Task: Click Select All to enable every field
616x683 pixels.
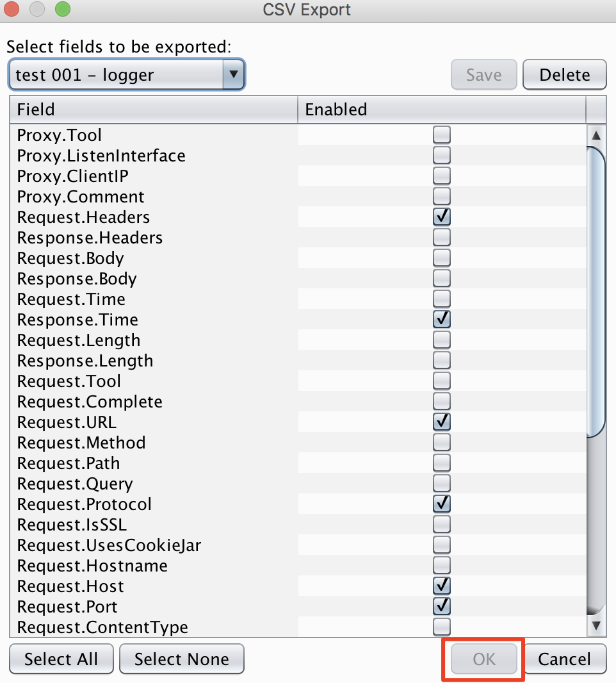Action: pyautogui.click(x=61, y=659)
